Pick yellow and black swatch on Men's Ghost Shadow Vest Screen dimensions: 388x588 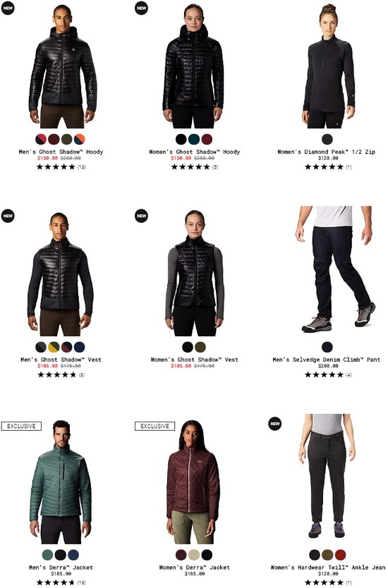coord(54,347)
